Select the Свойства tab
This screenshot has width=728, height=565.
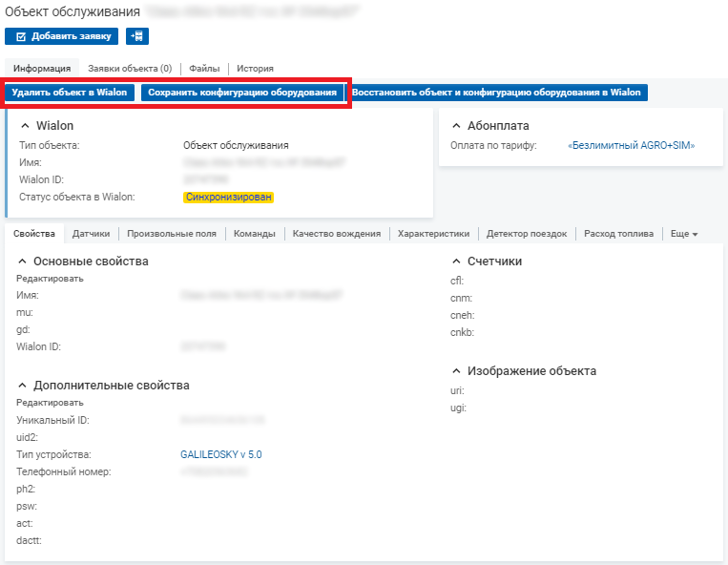[34, 234]
